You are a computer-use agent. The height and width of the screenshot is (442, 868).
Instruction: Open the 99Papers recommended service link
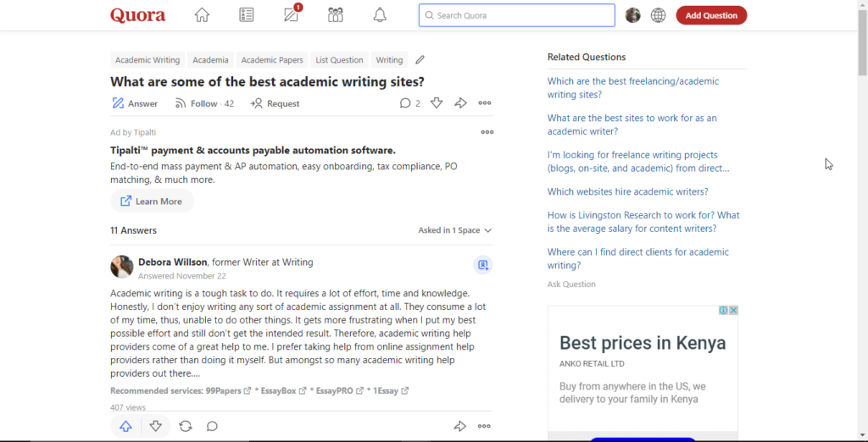[227, 390]
